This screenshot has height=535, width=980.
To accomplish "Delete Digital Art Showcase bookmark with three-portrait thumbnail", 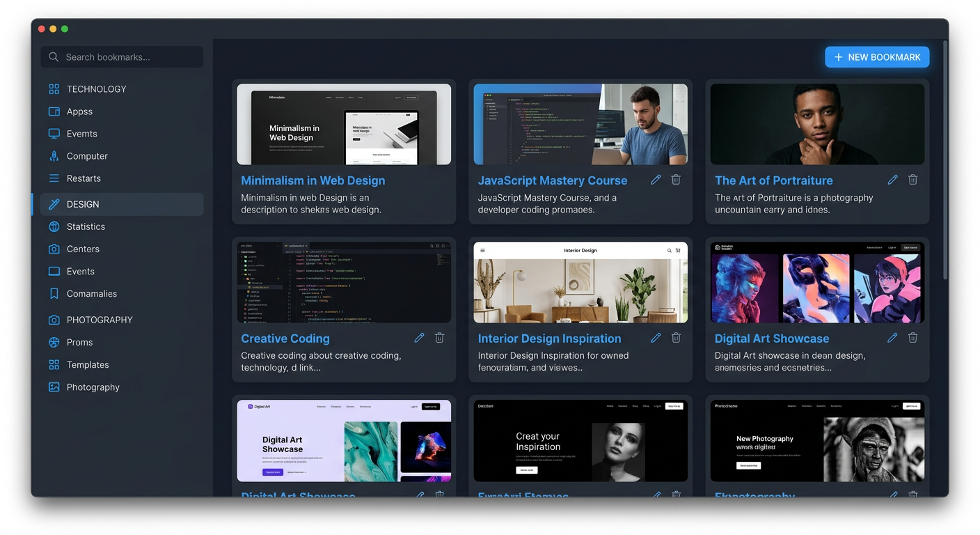I will 912,338.
